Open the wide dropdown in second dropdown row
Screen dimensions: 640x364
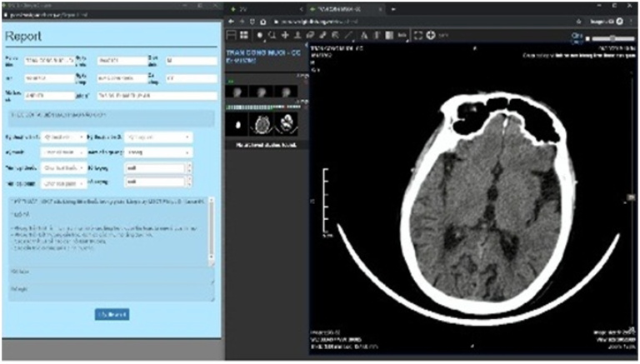coord(158,152)
